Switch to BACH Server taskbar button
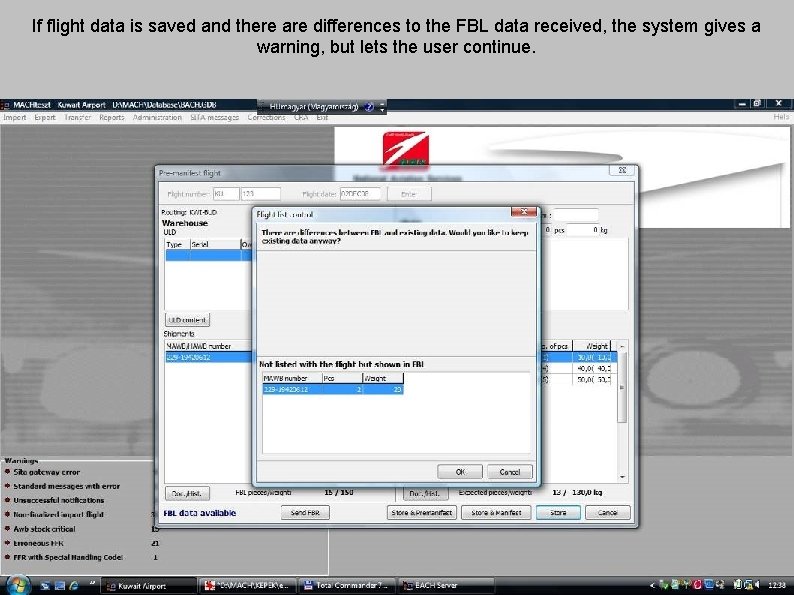The height and width of the screenshot is (595, 794). pyautogui.click(x=446, y=585)
